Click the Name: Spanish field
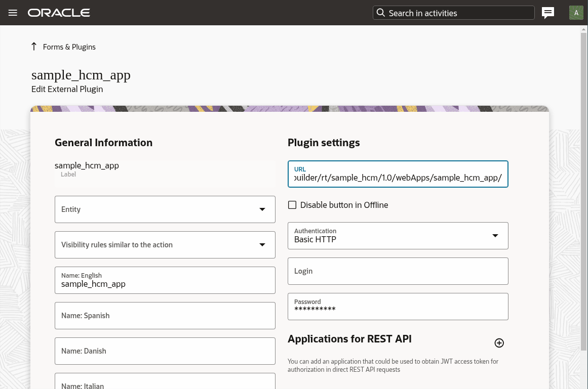 point(165,316)
